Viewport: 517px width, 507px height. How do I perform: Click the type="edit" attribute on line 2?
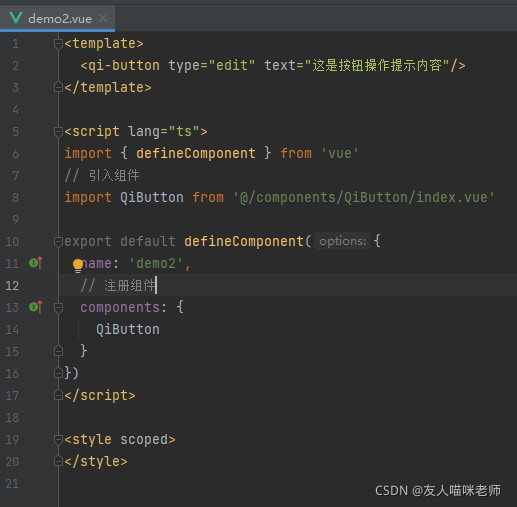tap(212, 65)
